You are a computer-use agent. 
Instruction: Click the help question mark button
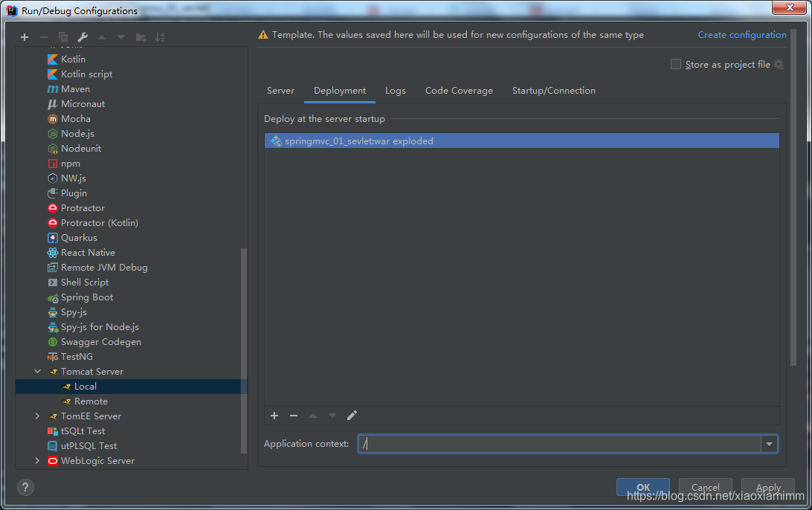[x=25, y=487]
